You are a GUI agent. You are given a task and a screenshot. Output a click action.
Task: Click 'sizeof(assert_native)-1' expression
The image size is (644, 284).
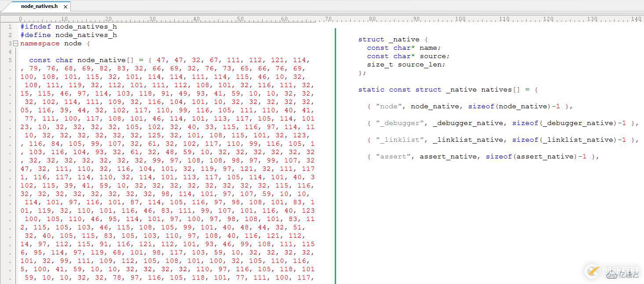(536, 157)
